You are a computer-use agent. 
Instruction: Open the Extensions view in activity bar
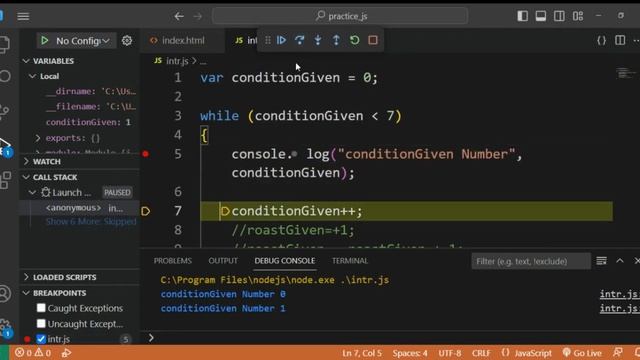coord(5,180)
